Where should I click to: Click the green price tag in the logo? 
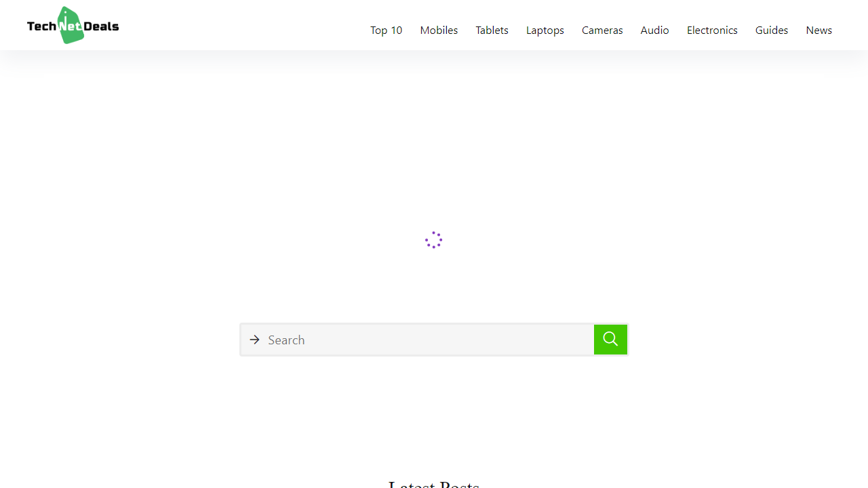click(x=71, y=35)
